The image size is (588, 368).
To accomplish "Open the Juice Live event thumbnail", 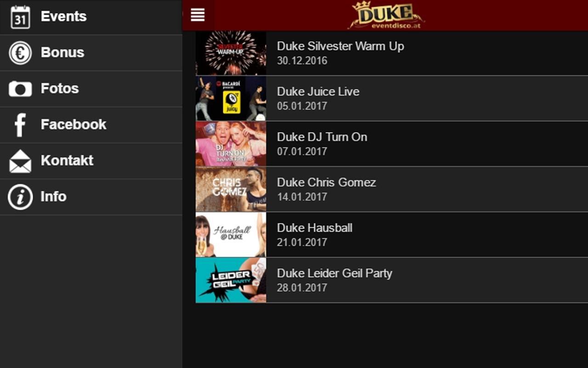I will point(231,98).
